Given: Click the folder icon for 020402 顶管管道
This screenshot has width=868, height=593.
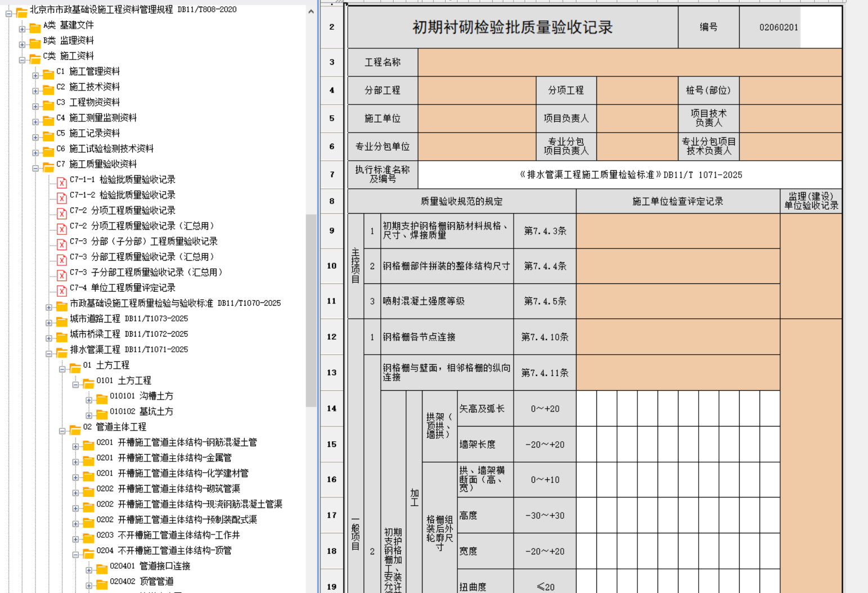Looking at the screenshot, I should point(102,584).
